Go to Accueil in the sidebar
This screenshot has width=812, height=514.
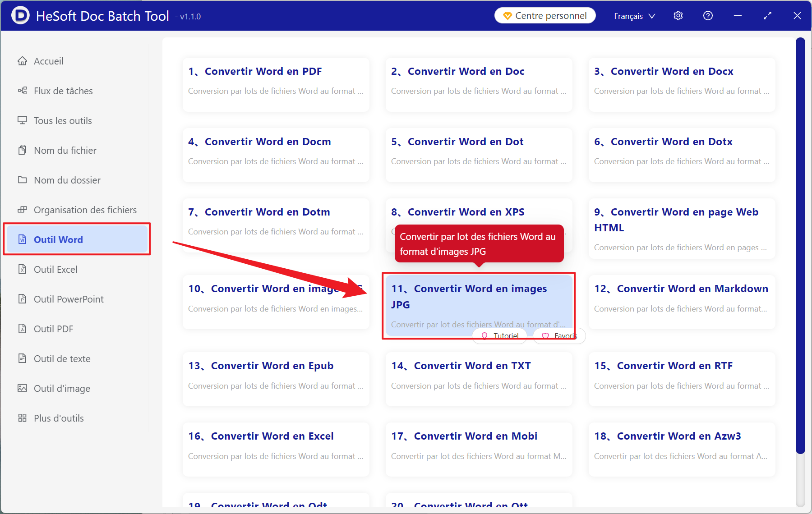77,61
